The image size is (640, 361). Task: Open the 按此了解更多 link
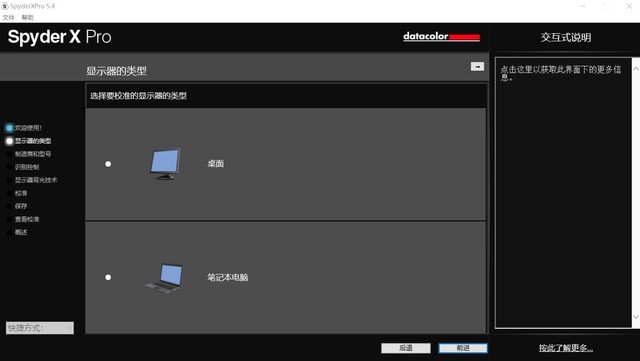(x=565, y=348)
